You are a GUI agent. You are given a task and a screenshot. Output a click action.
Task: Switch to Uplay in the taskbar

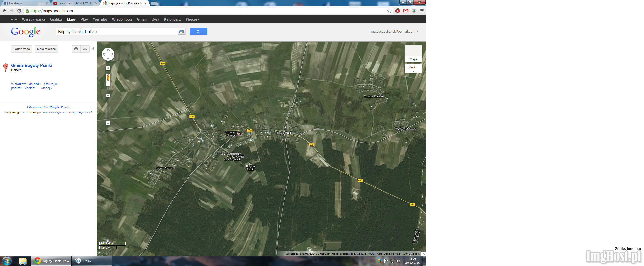coord(92,261)
